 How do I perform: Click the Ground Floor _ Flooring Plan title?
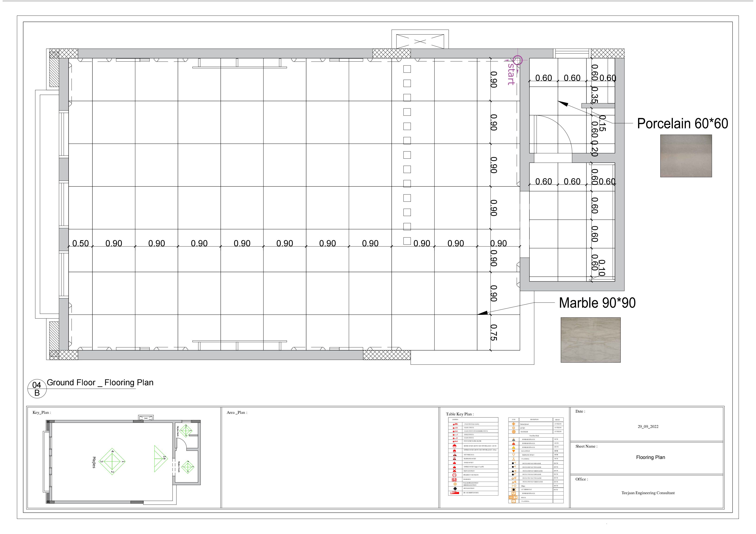100,382
